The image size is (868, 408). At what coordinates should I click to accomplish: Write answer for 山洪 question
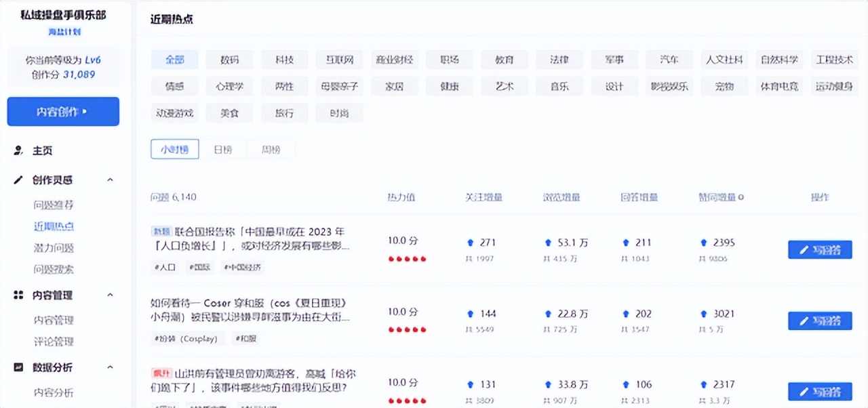(x=820, y=392)
